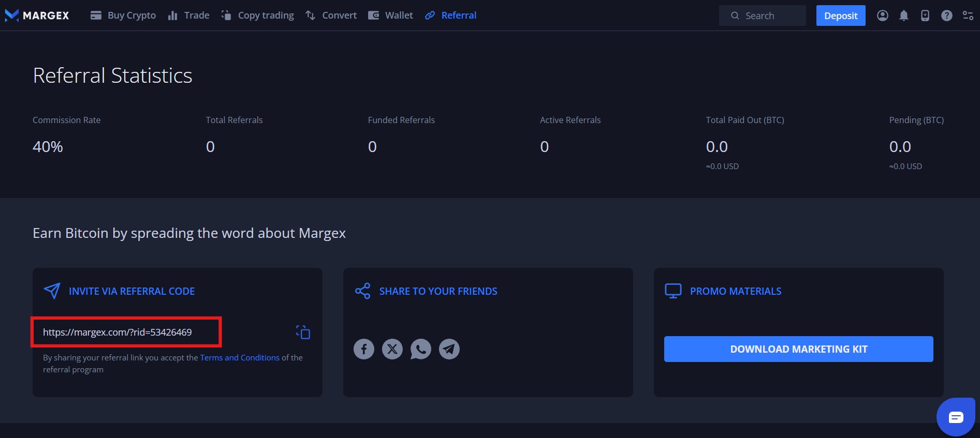The height and width of the screenshot is (438, 980).
Task: Click the Deposit button
Action: [841, 16]
